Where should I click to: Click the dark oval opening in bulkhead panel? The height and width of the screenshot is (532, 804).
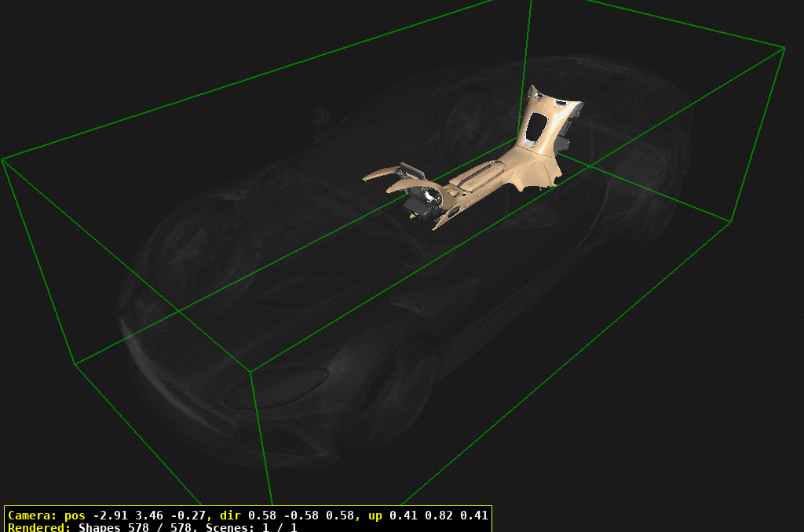[536, 128]
